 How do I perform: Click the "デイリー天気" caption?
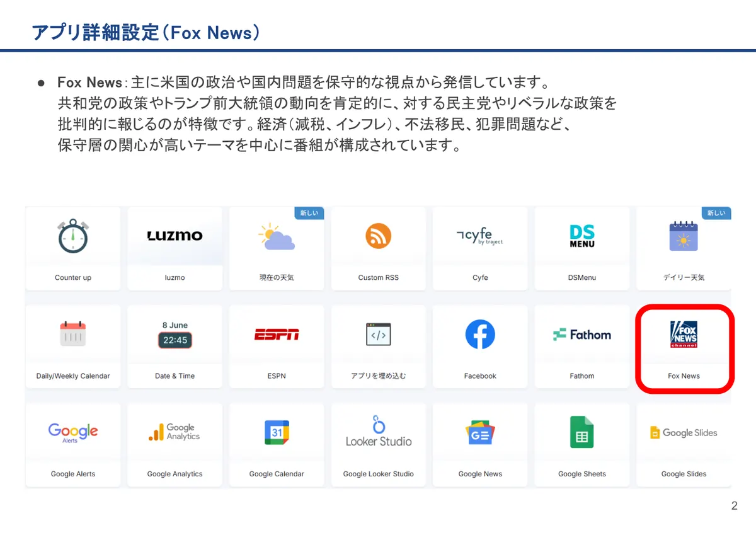pyautogui.click(x=684, y=277)
